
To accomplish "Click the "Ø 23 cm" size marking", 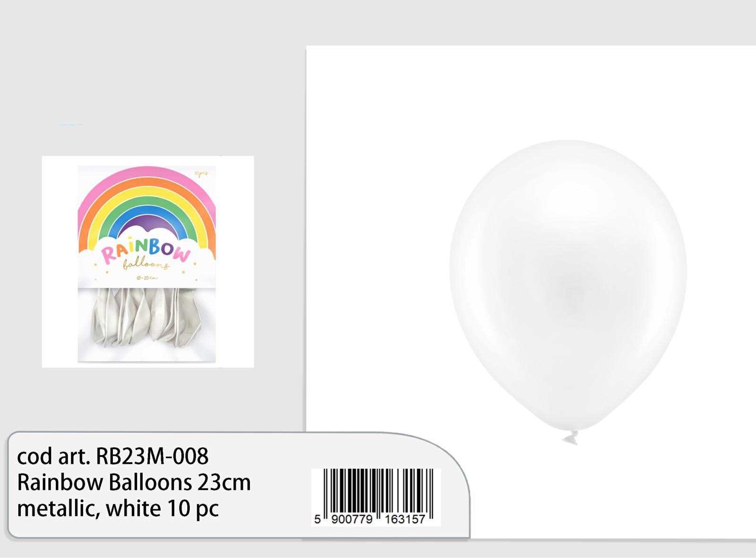I will click(147, 278).
